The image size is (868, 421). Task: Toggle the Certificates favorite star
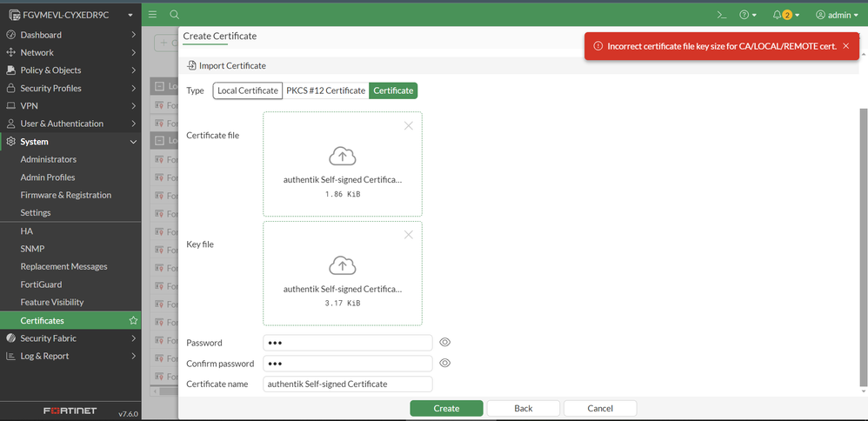(133, 320)
